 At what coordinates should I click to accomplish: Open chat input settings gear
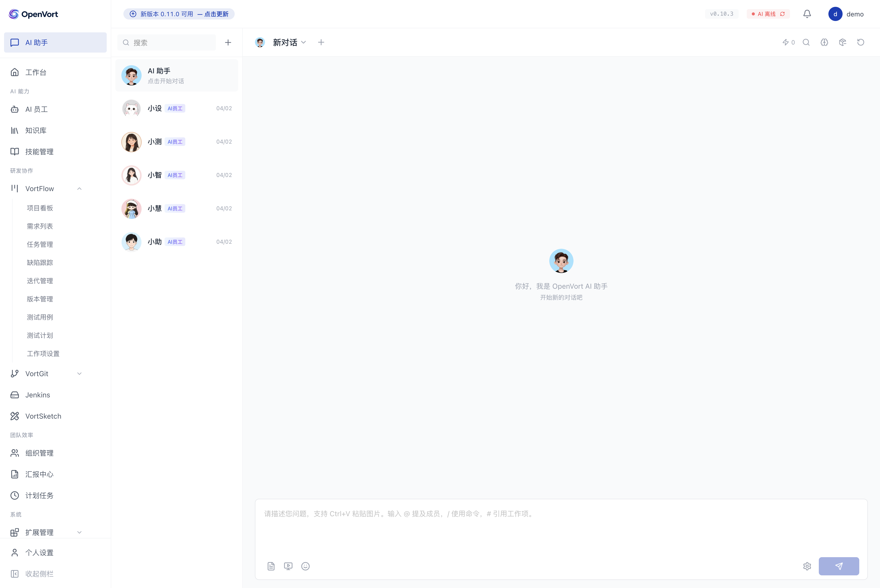coord(807,566)
